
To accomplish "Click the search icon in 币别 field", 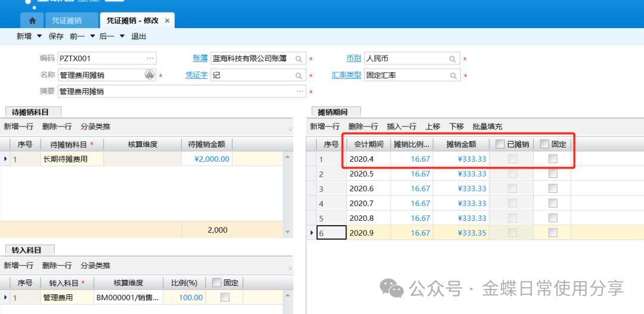I will 454,59.
